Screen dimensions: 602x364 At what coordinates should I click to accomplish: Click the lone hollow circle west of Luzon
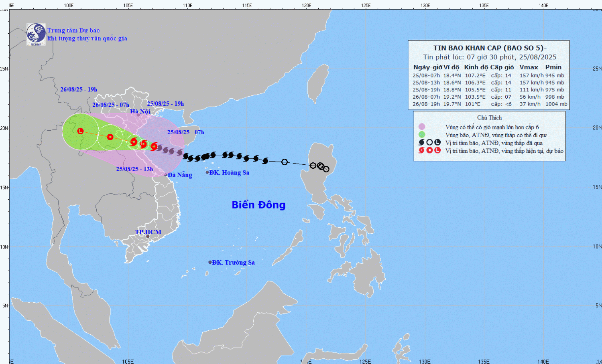point(285,162)
